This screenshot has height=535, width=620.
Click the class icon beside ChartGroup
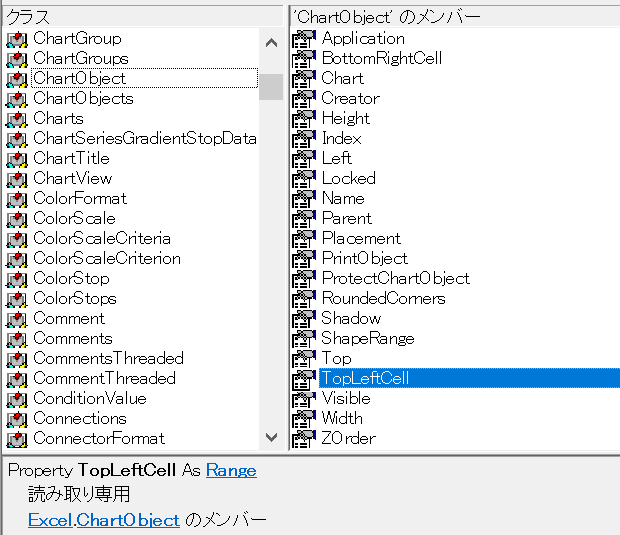pos(17,39)
